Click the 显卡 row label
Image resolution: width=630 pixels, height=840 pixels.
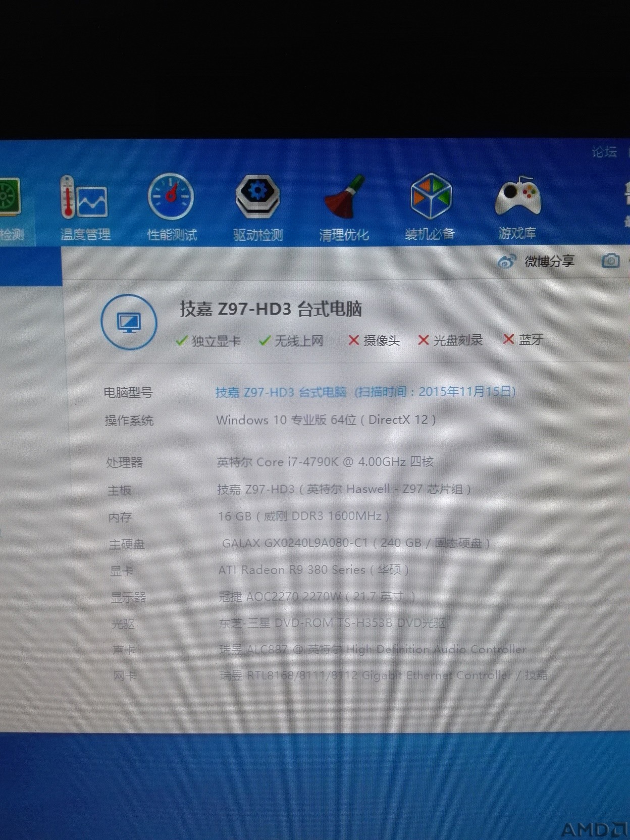(x=122, y=570)
